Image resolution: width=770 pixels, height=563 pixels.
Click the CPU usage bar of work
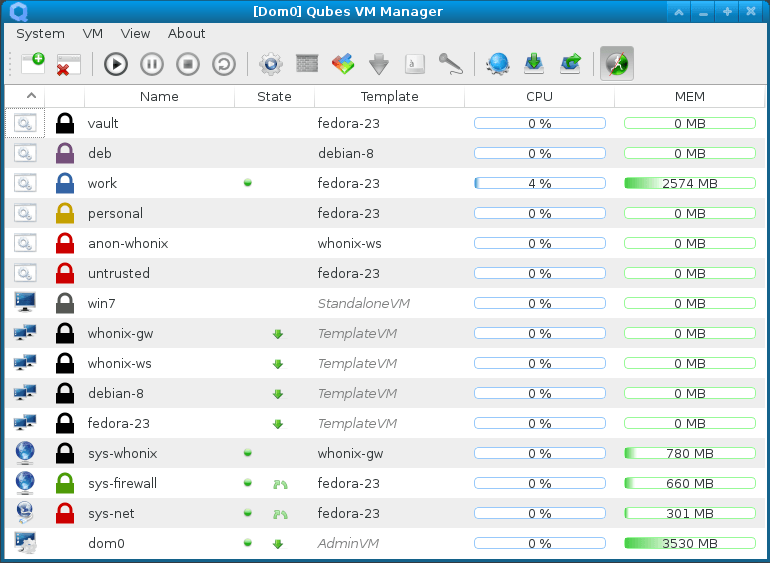(540, 183)
